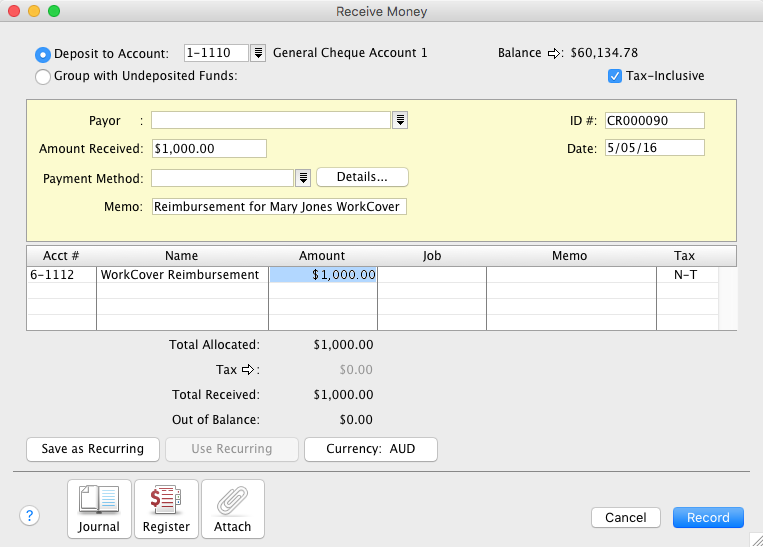Select the N-T tax code cell
The image size is (763, 547).
[684, 275]
